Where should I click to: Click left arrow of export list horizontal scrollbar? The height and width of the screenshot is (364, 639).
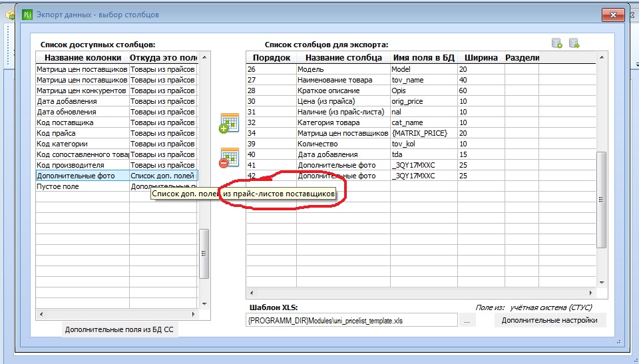pos(252,293)
